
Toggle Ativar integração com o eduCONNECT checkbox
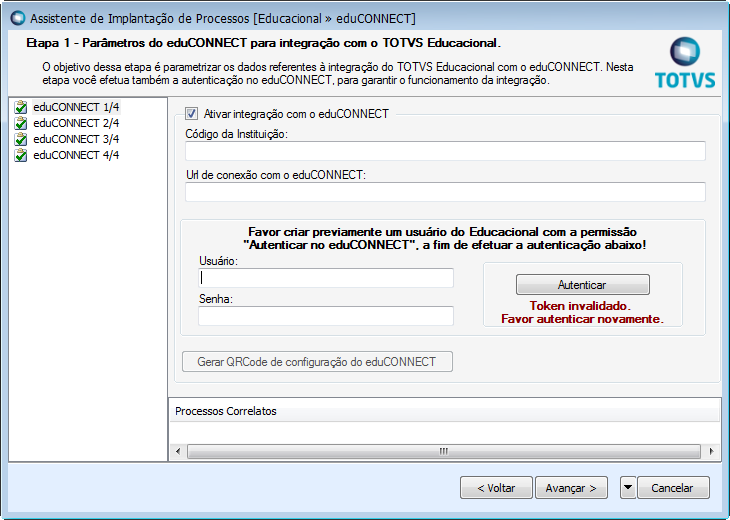tap(192, 114)
